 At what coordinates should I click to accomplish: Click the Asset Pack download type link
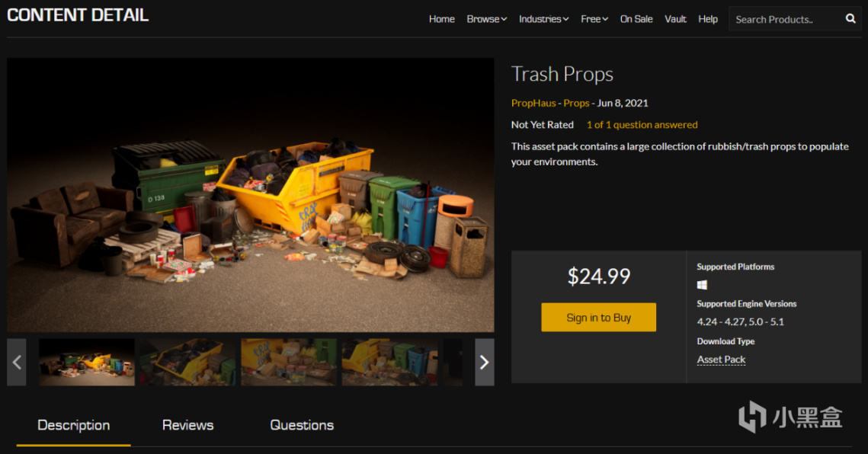pos(722,360)
